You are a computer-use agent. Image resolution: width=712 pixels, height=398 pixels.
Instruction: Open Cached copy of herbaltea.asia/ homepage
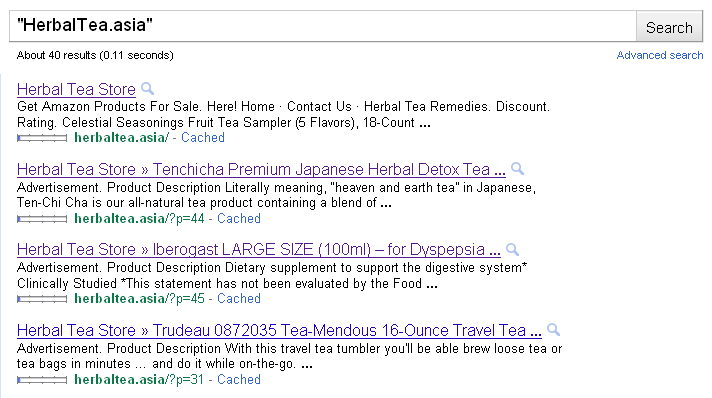coord(203,137)
